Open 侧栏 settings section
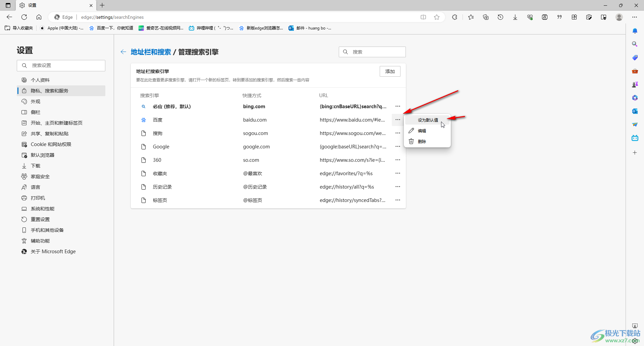644x346 pixels. click(x=61, y=112)
